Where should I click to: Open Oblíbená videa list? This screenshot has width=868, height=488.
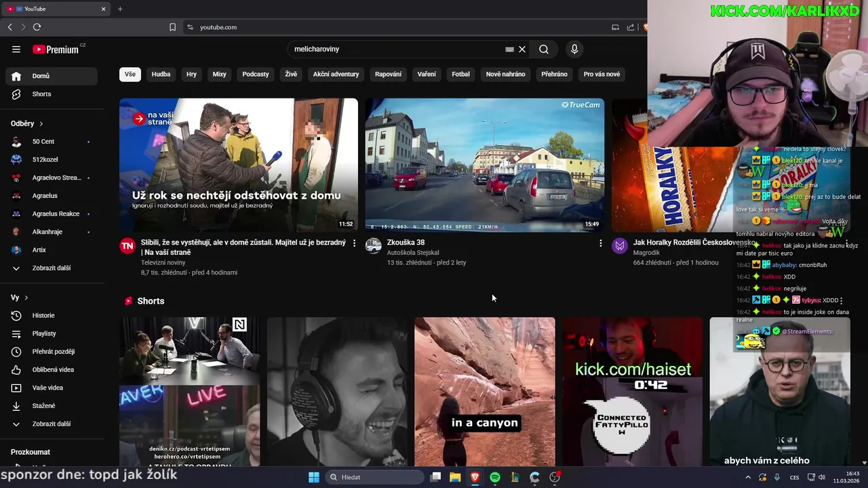click(52, 369)
